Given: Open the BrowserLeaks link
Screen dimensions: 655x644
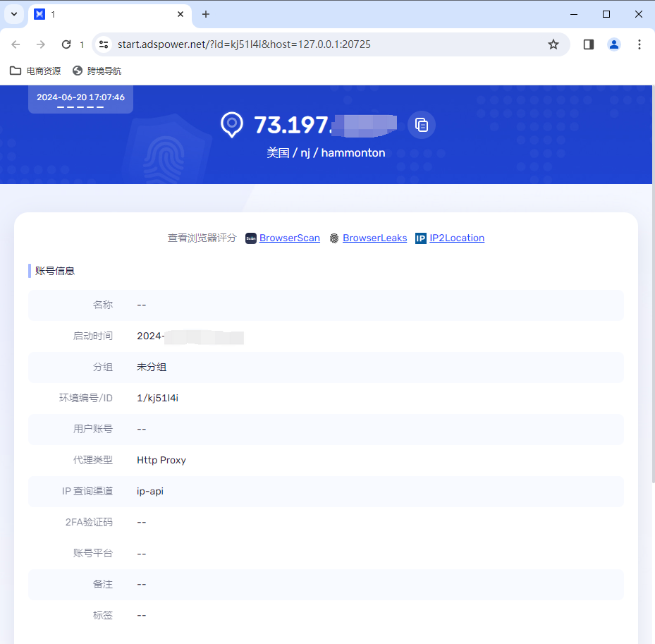Looking at the screenshot, I should click(x=374, y=238).
